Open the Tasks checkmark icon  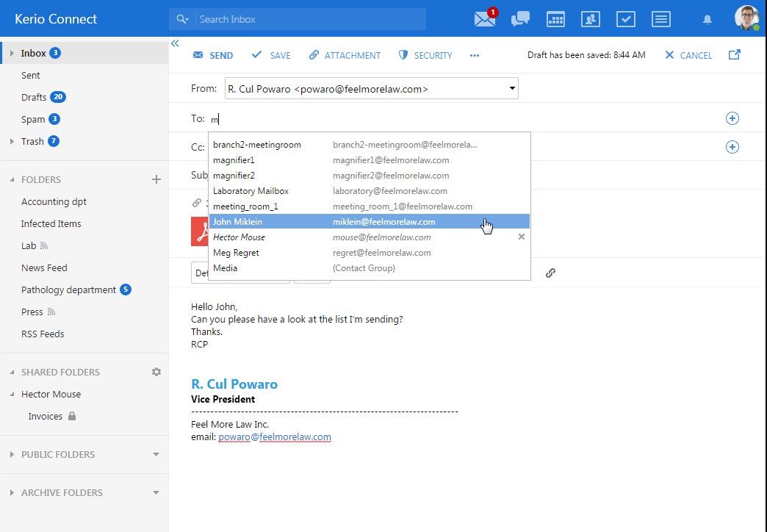(x=626, y=19)
